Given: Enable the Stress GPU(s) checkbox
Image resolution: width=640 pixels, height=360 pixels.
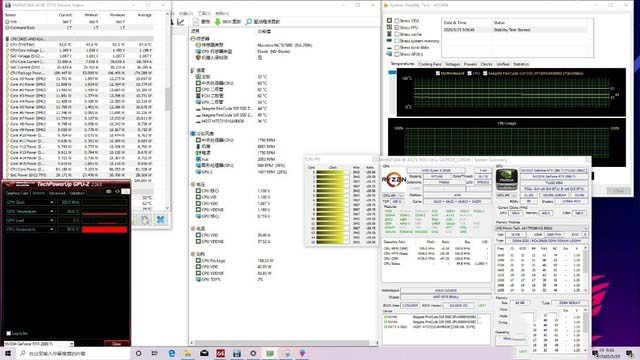Looking at the screenshot, I should [x=396, y=54].
